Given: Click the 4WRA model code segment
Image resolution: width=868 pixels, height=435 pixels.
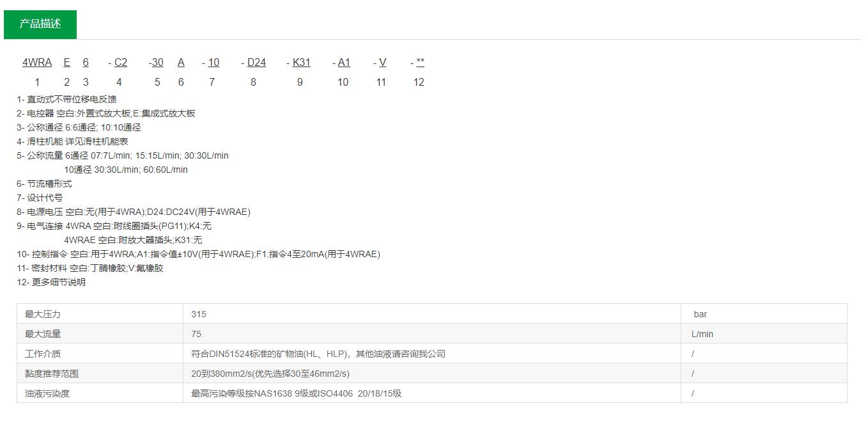Looking at the screenshot, I should click(x=37, y=63).
